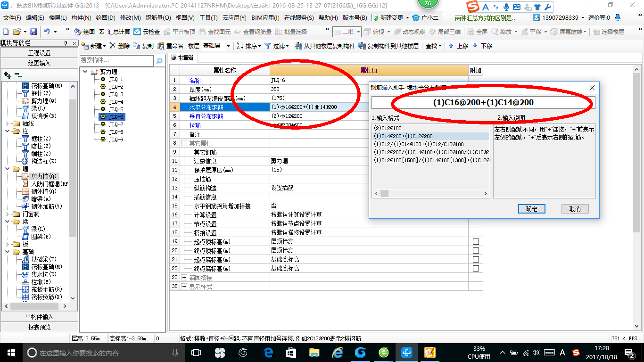Screen dimensions: 644x362
Task: Open Microsoft Edge from the taskbar
Action: (x=268, y=353)
